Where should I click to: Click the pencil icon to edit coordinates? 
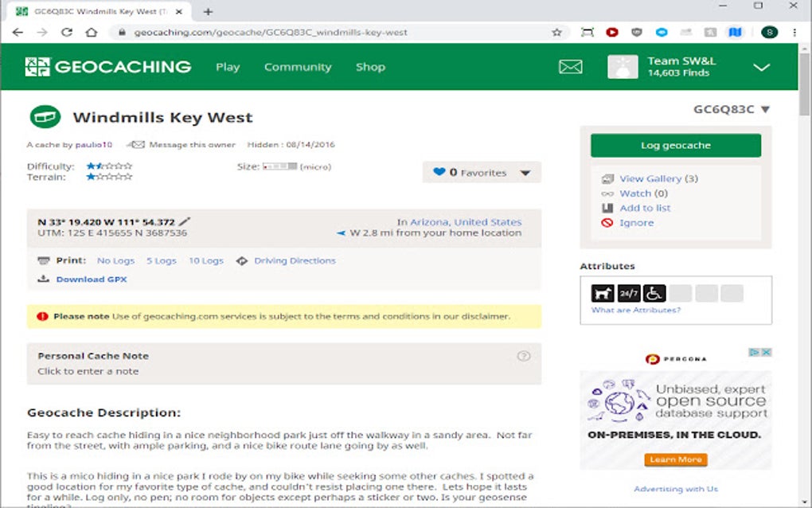click(185, 221)
